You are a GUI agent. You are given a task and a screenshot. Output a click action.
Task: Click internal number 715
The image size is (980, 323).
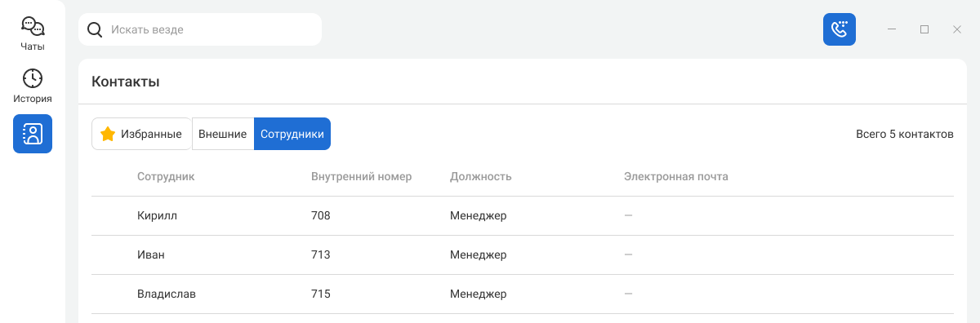321,294
